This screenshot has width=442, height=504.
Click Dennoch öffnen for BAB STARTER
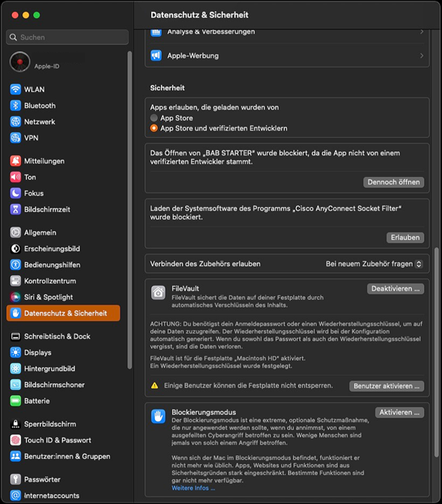393,182
